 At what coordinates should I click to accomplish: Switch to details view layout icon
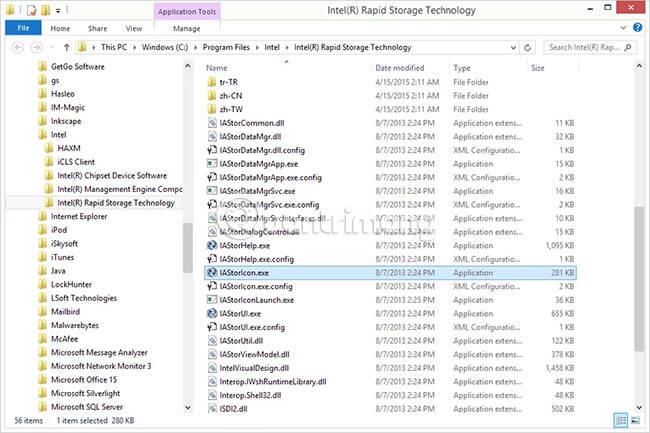pos(621,421)
